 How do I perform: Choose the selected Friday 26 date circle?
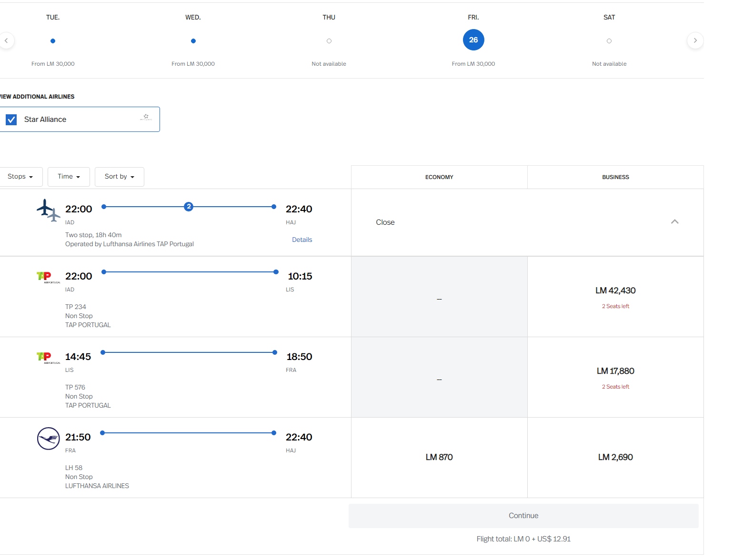pos(473,40)
